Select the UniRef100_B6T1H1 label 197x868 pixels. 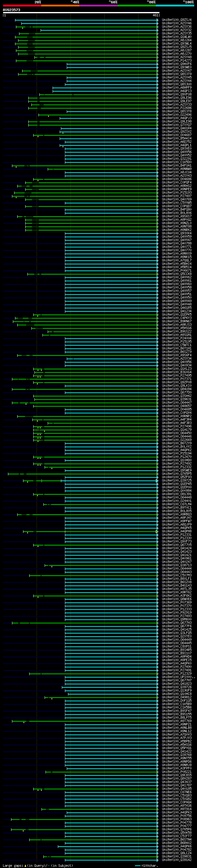pos(176,349)
